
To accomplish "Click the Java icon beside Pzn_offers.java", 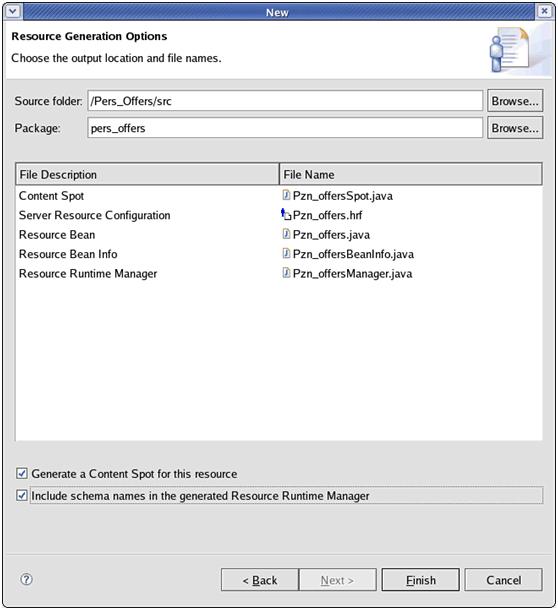I will tap(286, 234).
